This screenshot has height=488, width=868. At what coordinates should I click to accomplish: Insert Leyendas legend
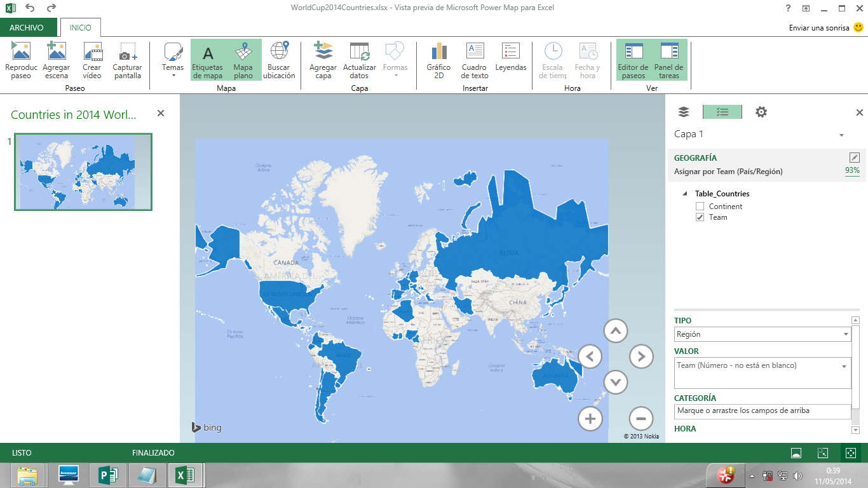(x=511, y=58)
